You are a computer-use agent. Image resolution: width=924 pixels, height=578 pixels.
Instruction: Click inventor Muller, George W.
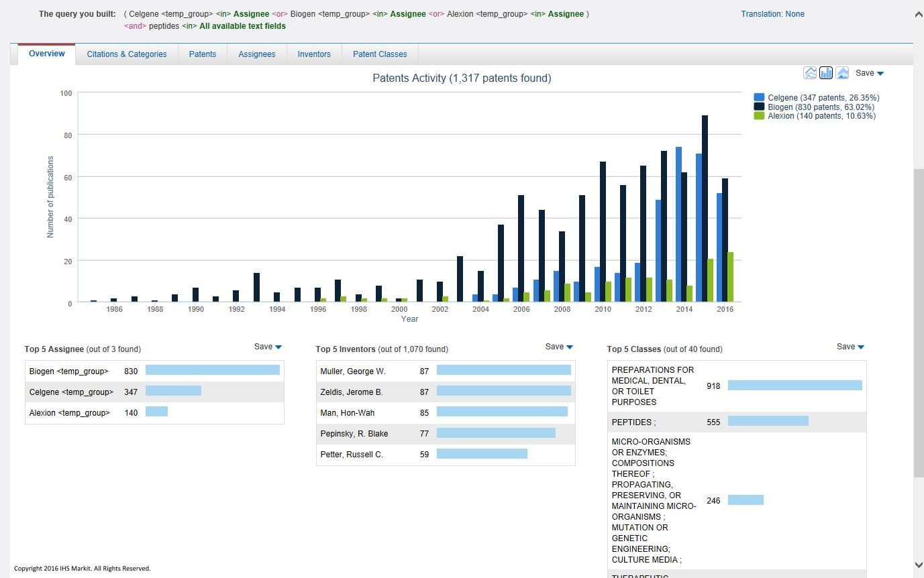pyautogui.click(x=353, y=371)
